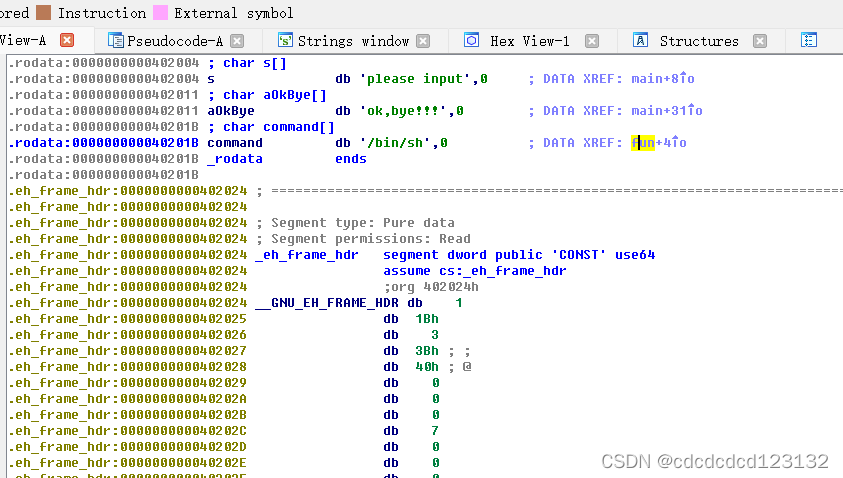The width and height of the screenshot is (843, 478).
Task: Click the ';org 402024h' comment
Action: (431, 287)
